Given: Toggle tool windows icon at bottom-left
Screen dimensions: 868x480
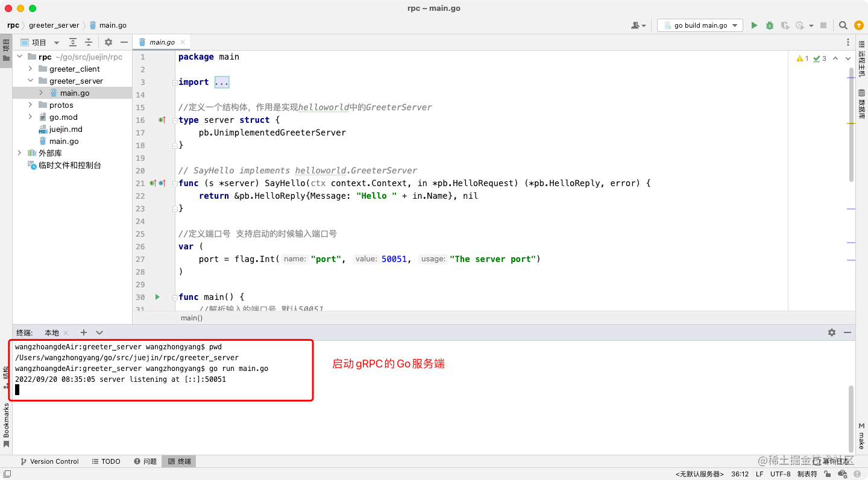Looking at the screenshot, I should coord(6,474).
